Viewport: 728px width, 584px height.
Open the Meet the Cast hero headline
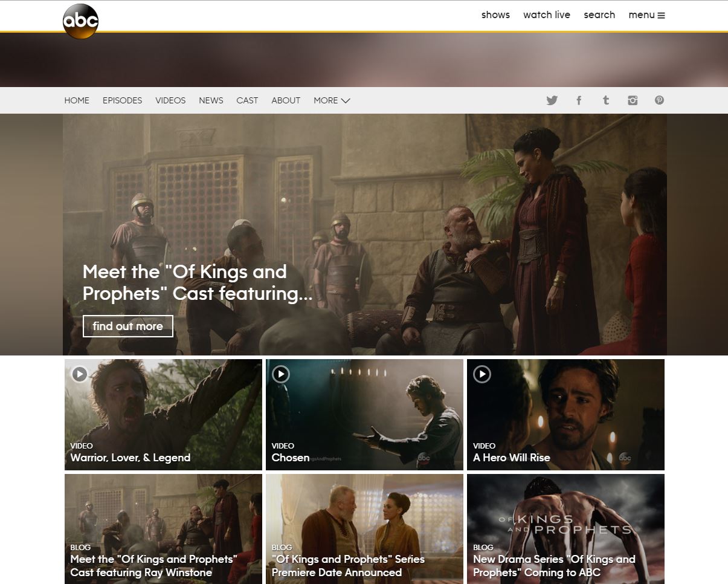198,282
